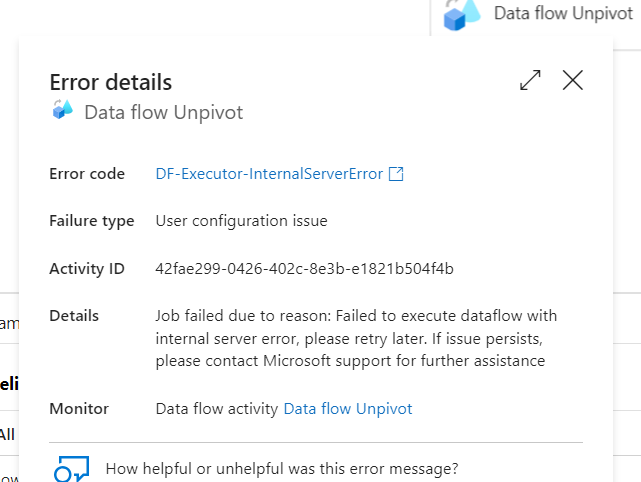Click the "Error code" field label

point(87,174)
